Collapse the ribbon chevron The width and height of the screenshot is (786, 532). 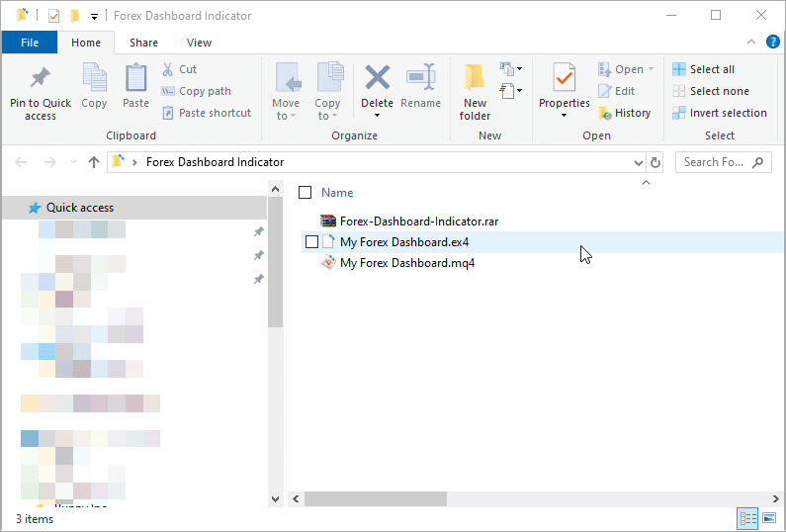(x=751, y=43)
